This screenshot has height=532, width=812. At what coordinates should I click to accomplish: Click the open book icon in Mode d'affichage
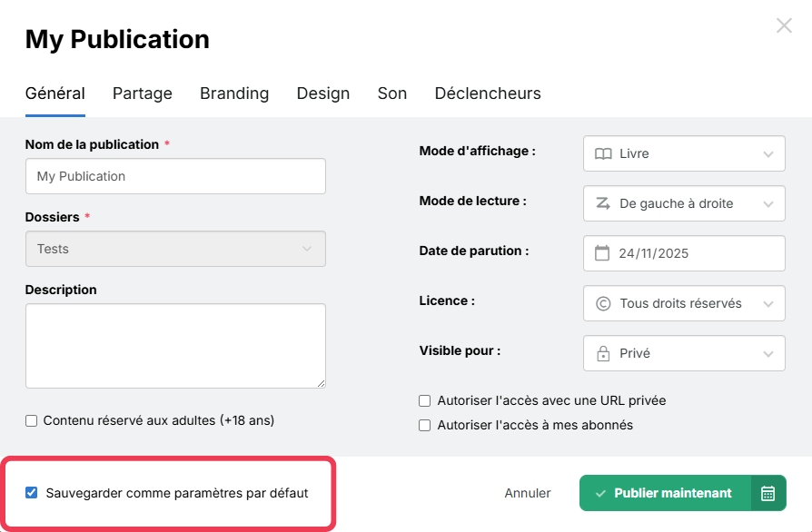click(603, 153)
